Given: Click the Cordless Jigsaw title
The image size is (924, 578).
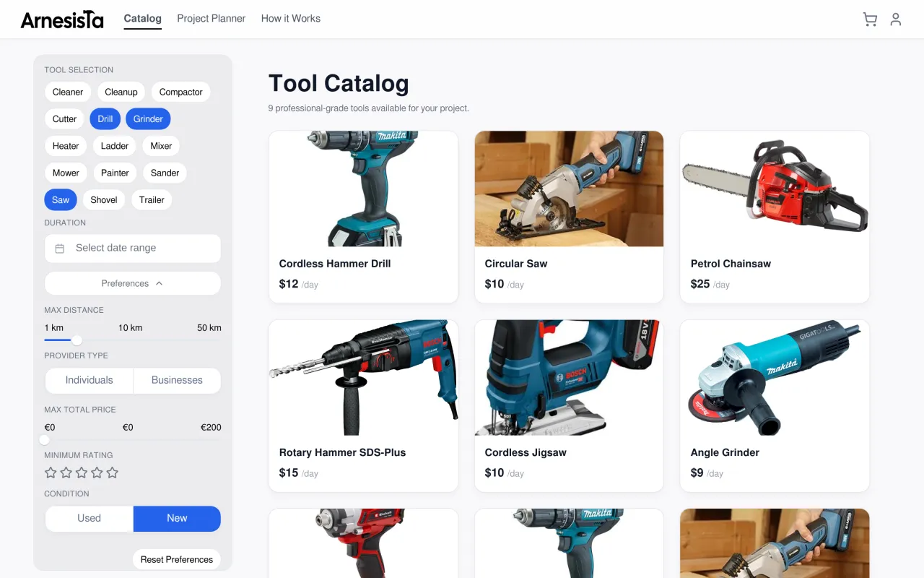Looking at the screenshot, I should [x=526, y=452].
